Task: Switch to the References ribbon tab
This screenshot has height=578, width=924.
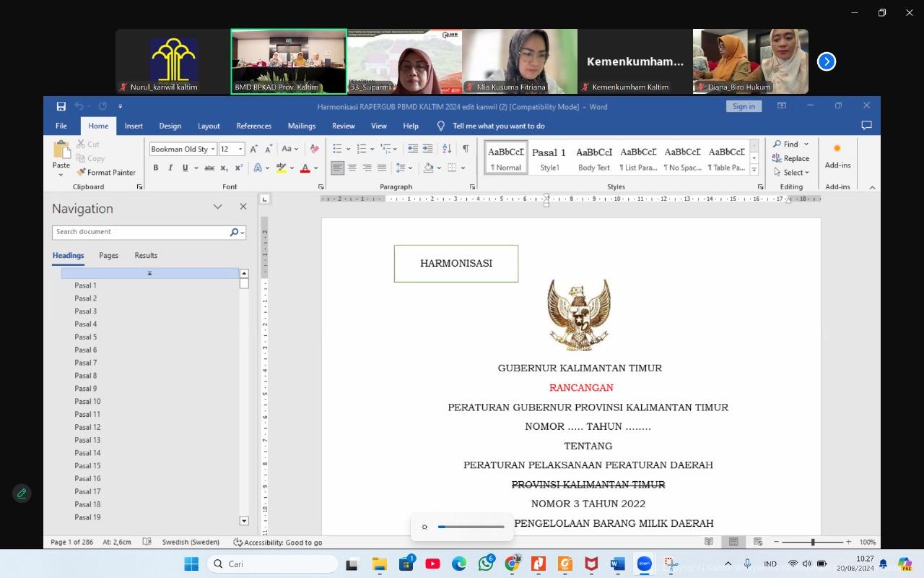Action: coord(254,126)
